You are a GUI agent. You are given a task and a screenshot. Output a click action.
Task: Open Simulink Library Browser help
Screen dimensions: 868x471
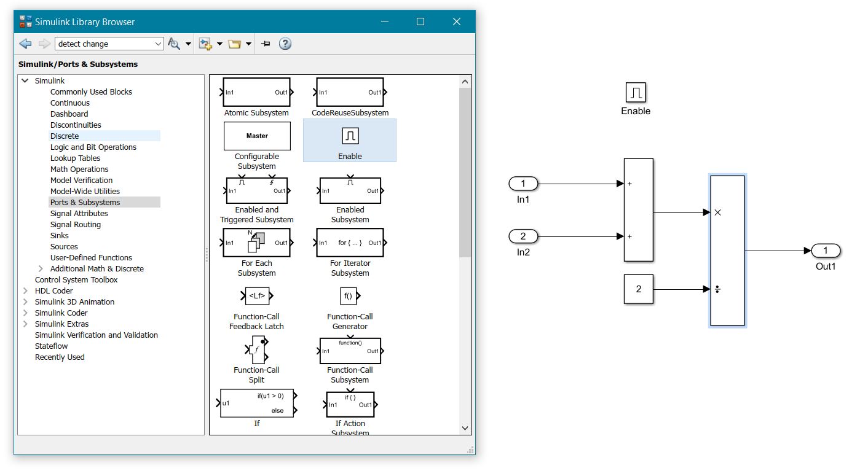285,44
